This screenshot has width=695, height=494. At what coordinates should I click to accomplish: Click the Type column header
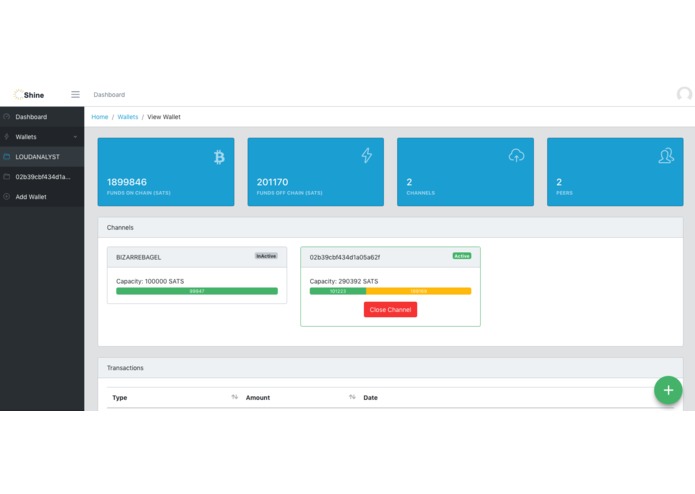point(120,398)
